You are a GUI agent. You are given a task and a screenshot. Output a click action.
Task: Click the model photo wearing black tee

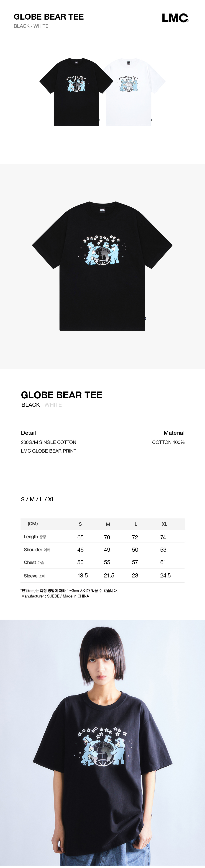tap(102, 744)
